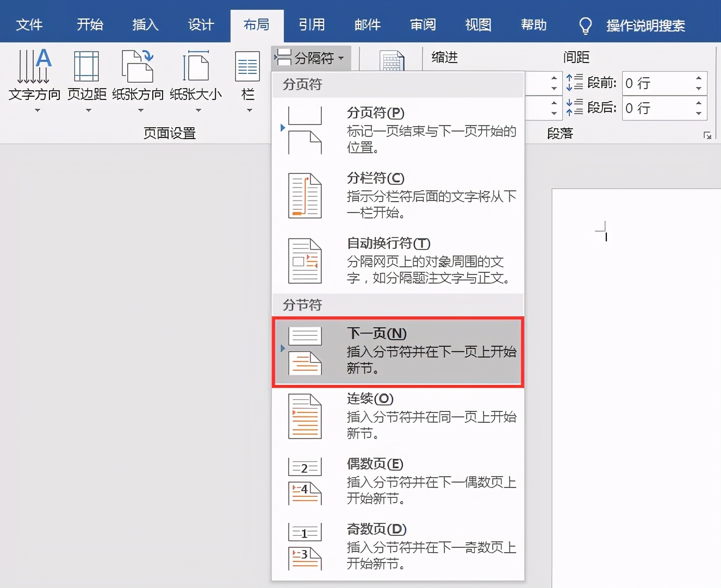721x588 pixels.
Task: Select the 分栏符 column break icon
Action: coord(304,196)
